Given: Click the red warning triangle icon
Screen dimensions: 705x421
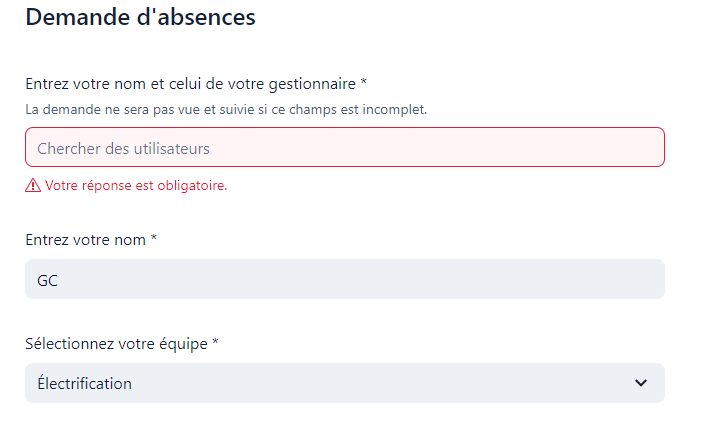Looking at the screenshot, I should point(33,185).
